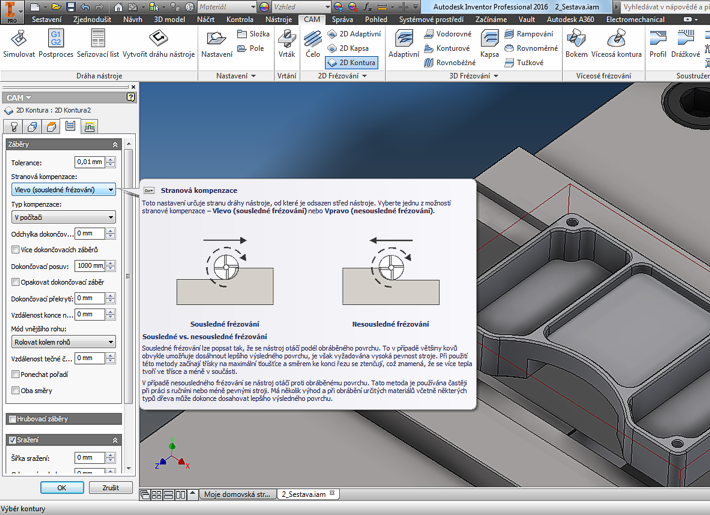Viewport: 710px width, 515px height.
Task: Select the Konturové 3D strategy
Action: 447,48
